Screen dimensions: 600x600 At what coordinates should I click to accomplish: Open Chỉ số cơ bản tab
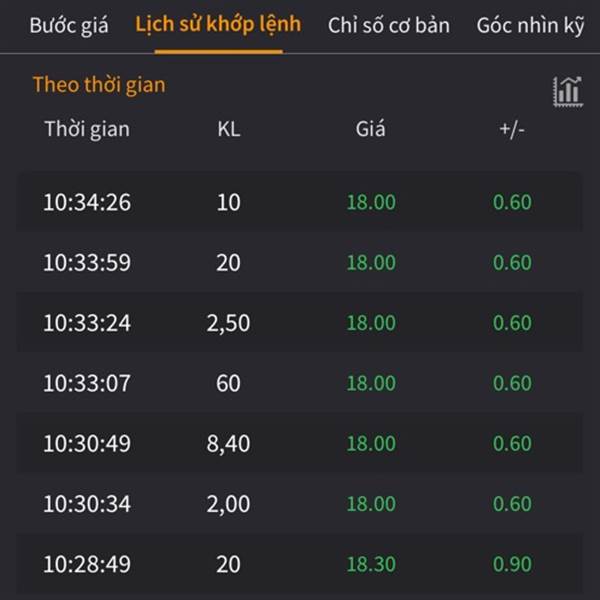pos(389,26)
